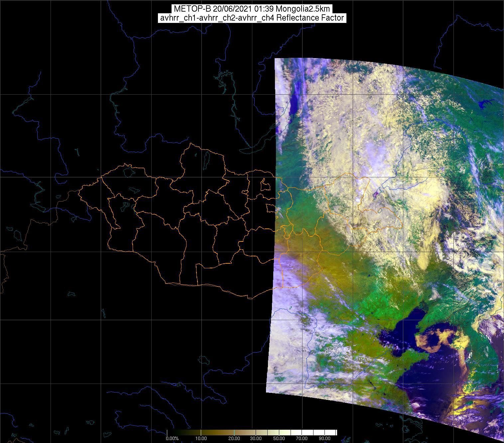The image size is (504, 443).
Task: Click the 10.00 label on the color scale
Action: (201, 438)
